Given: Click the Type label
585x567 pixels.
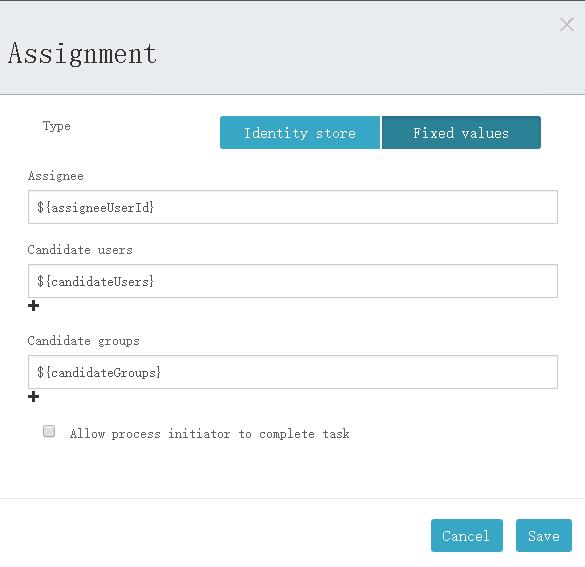Looking at the screenshot, I should pyautogui.click(x=56, y=126).
